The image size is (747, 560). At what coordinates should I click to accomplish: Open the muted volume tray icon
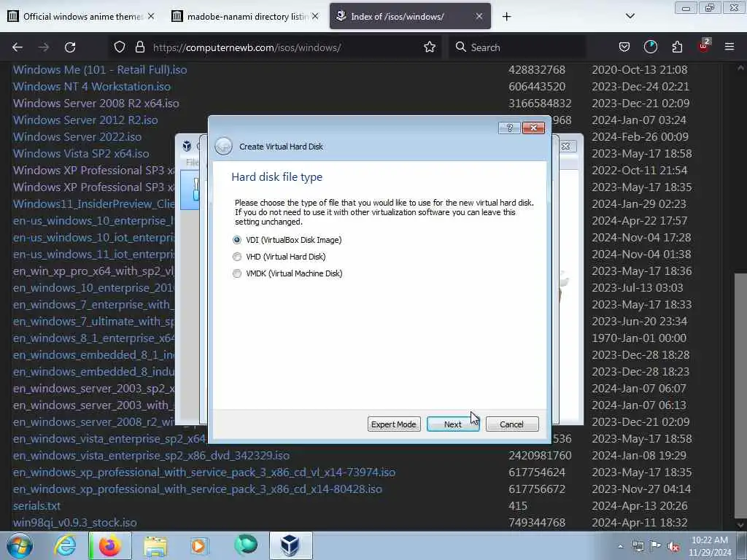(673, 547)
